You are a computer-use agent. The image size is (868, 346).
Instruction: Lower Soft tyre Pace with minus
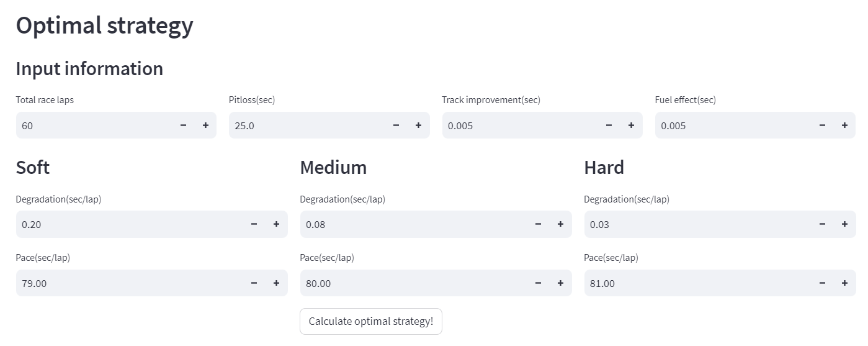(x=254, y=283)
